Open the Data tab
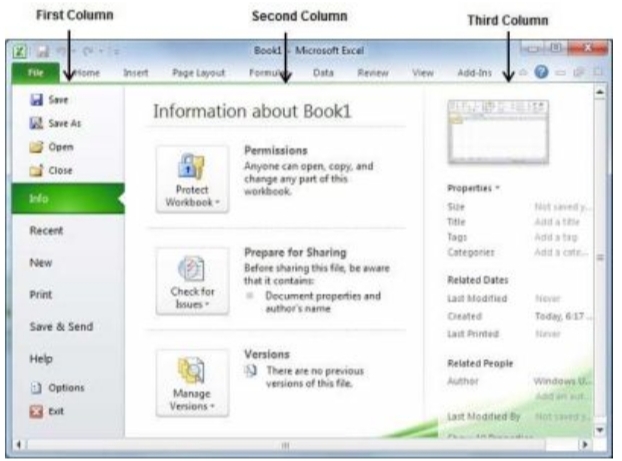622x461 pixels. pos(323,73)
